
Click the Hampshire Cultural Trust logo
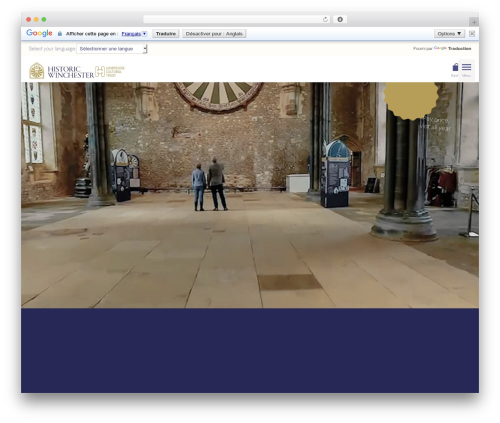coord(110,71)
